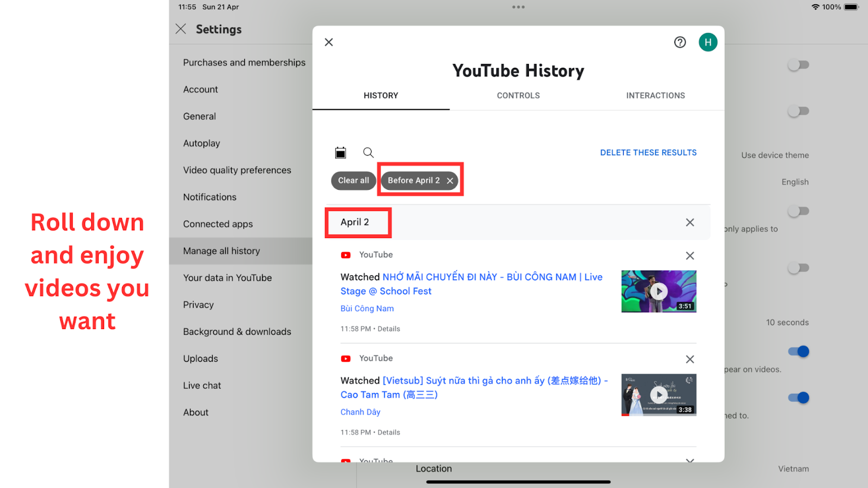This screenshot has height=488, width=868.
Task: Turn on the toggle above "Use device theme"
Action: (x=797, y=111)
